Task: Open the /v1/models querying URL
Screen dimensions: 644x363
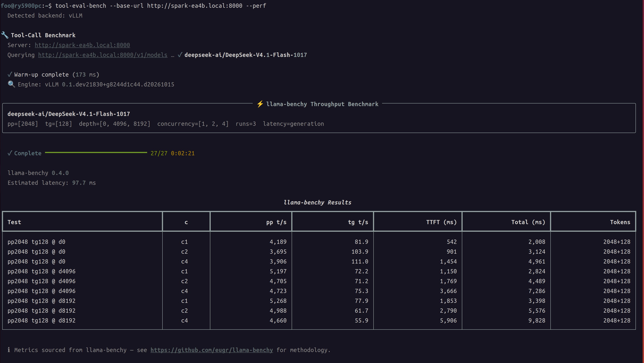Action: pyautogui.click(x=103, y=55)
